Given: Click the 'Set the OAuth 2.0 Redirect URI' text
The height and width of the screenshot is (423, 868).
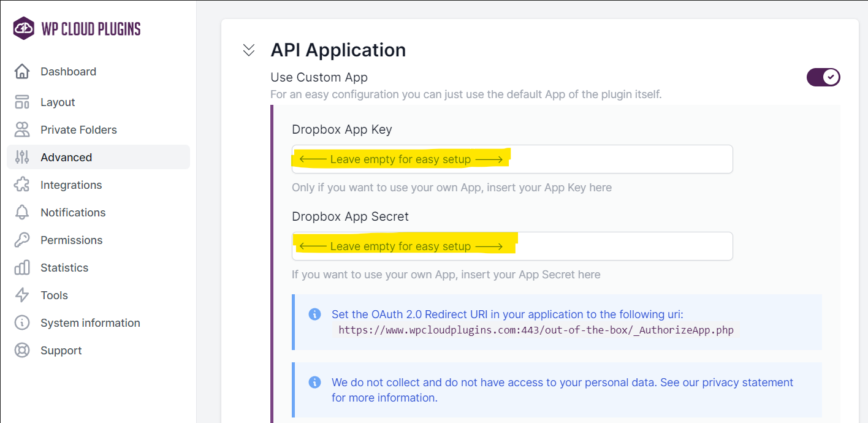Looking at the screenshot, I should tap(507, 314).
